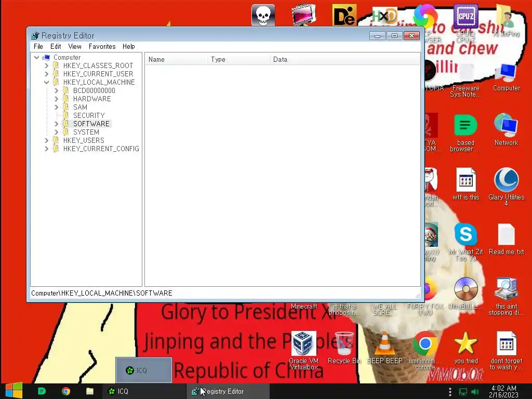
Task: Expand HKEY_CURRENT_USER arrow
Action: [46, 74]
